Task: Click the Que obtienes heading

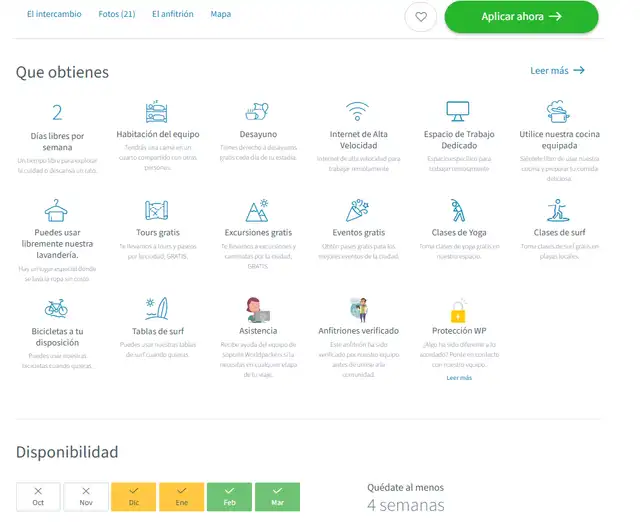Action: [x=62, y=72]
